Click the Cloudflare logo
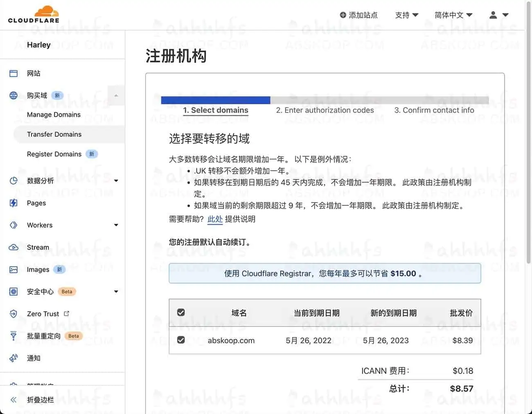This screenshot has width=532, height=414. (x=33, y=14)
